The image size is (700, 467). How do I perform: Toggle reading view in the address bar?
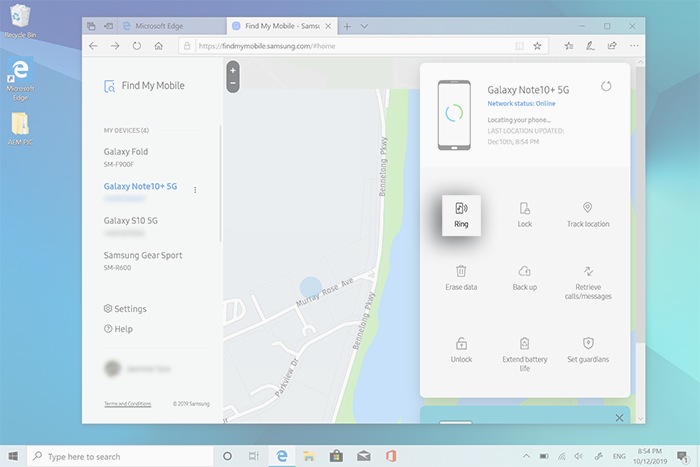519,46
